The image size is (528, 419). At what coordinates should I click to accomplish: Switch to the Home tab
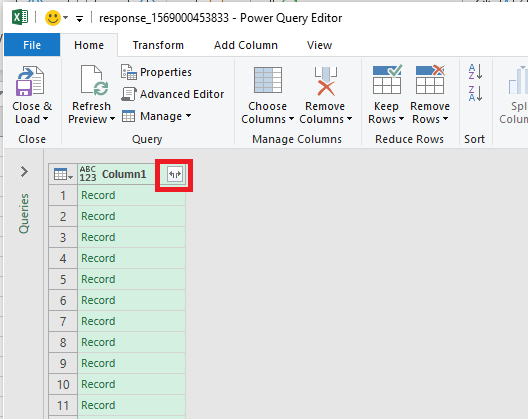pos(89,45)
